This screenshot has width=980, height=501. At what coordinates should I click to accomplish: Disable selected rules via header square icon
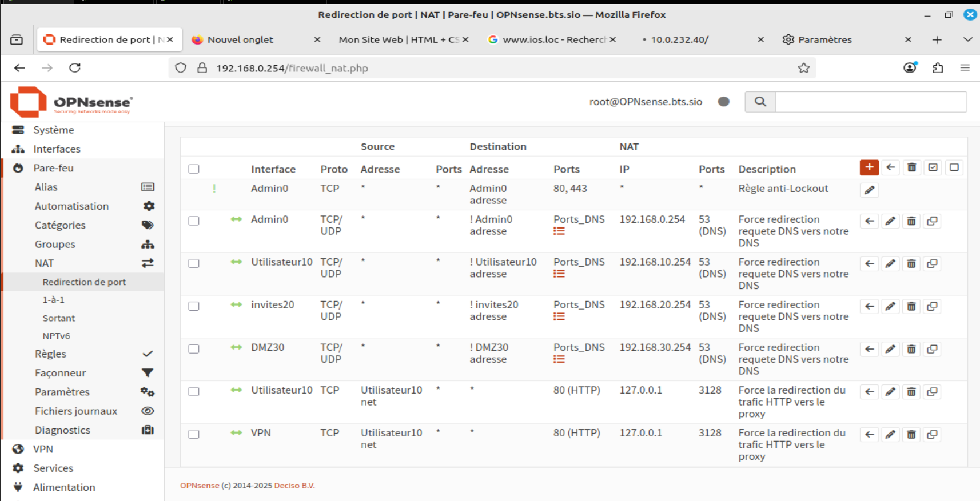[x=954, y=167]
